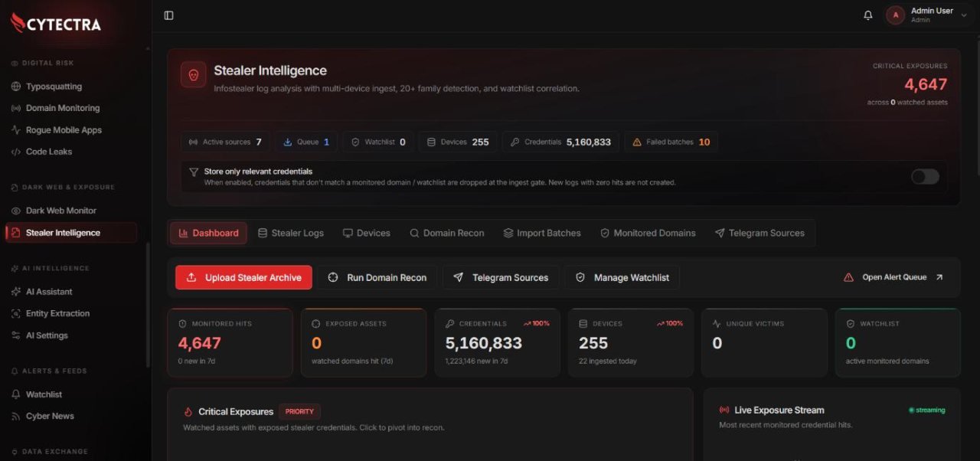Expand the Admin User account dropdown
980x461 pixels.
pos(963,15)
